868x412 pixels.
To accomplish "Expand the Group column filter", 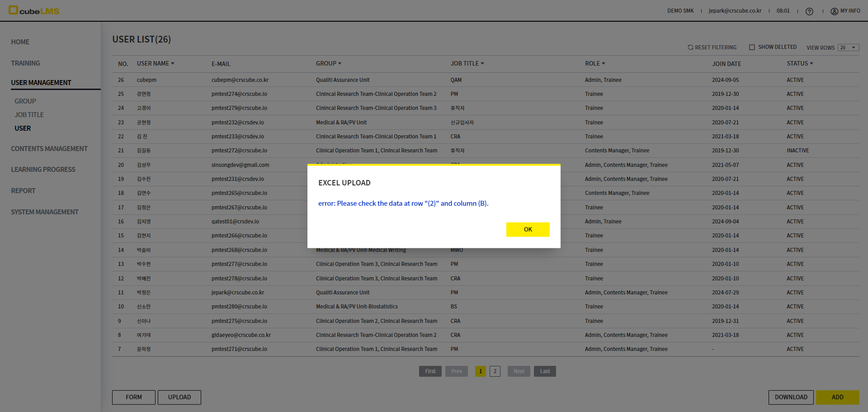I will [340, 64].
